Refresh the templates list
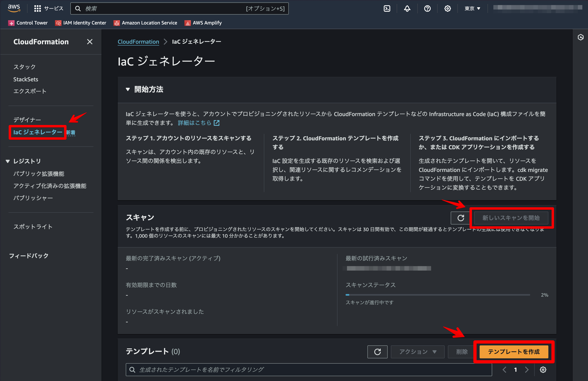Image resolution: width=588 pixels, height=381 pixels. (x=377, y=352)
